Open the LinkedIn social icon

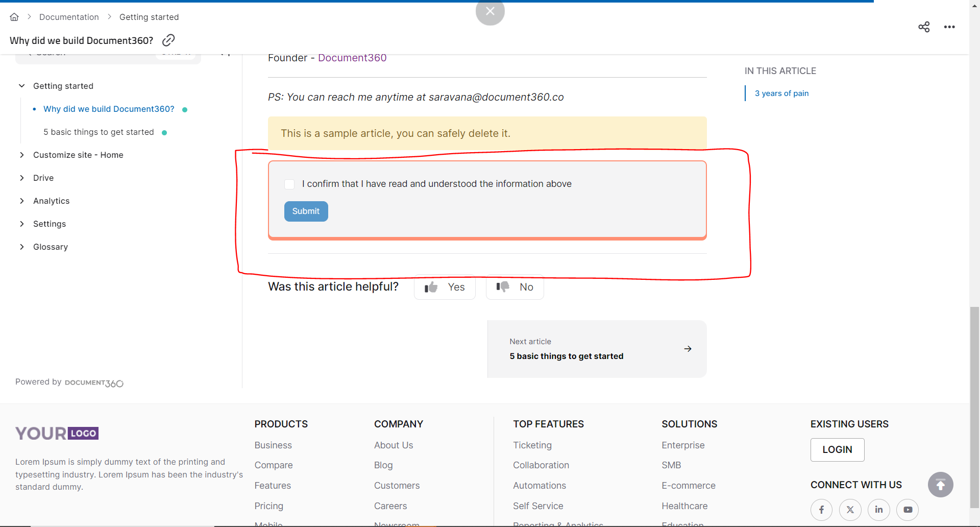[879, 510]
